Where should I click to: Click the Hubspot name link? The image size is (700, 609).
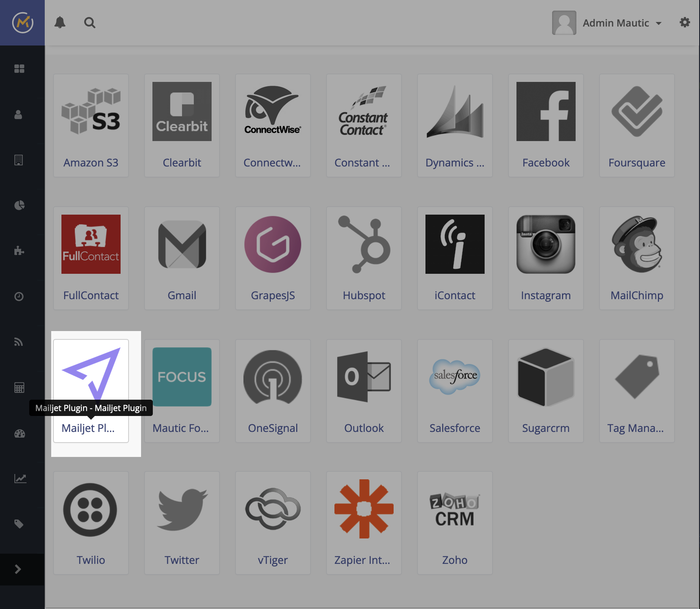364,296
